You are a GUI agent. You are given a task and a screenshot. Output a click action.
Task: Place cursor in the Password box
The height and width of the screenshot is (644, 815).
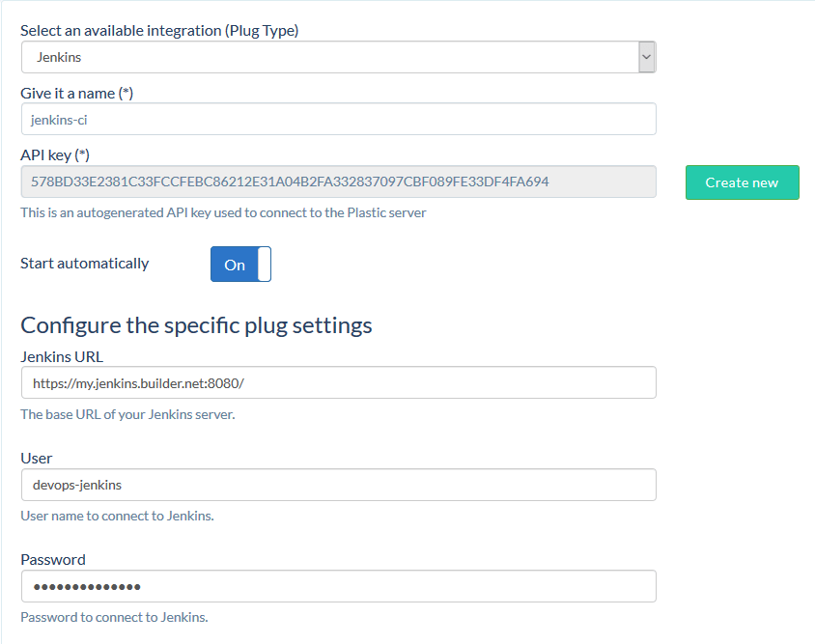pos(338,585)
